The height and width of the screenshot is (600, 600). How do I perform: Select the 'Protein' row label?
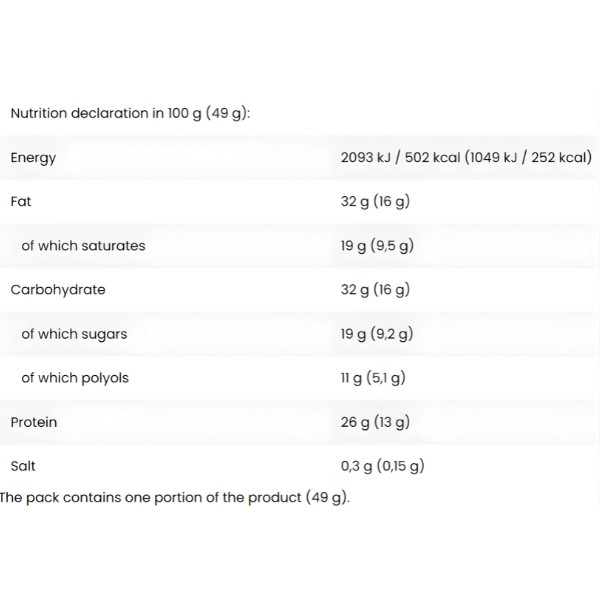[x=34, y=422]
